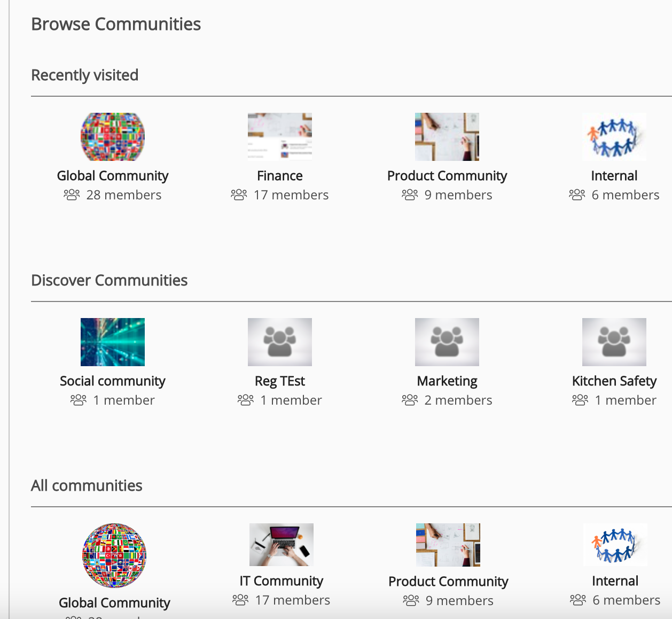
Task: Click the Finance community name
Action: click(280, 176)
